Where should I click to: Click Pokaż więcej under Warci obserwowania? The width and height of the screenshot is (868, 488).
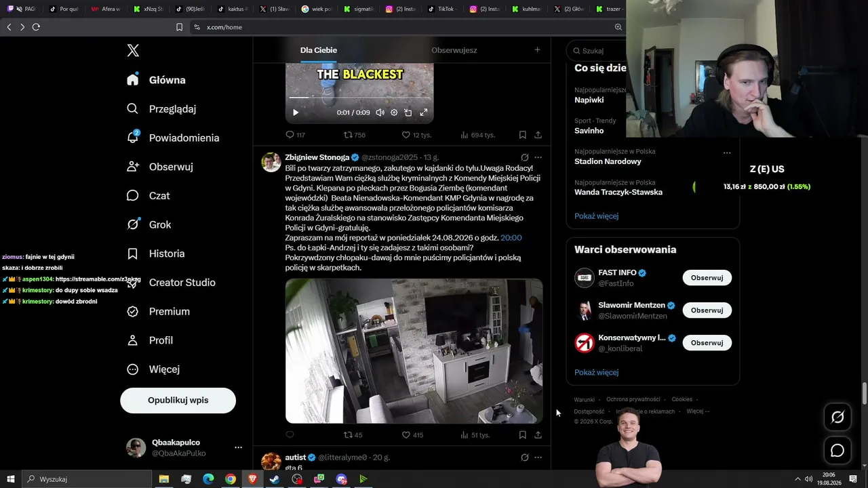click(x=596, y=373)
